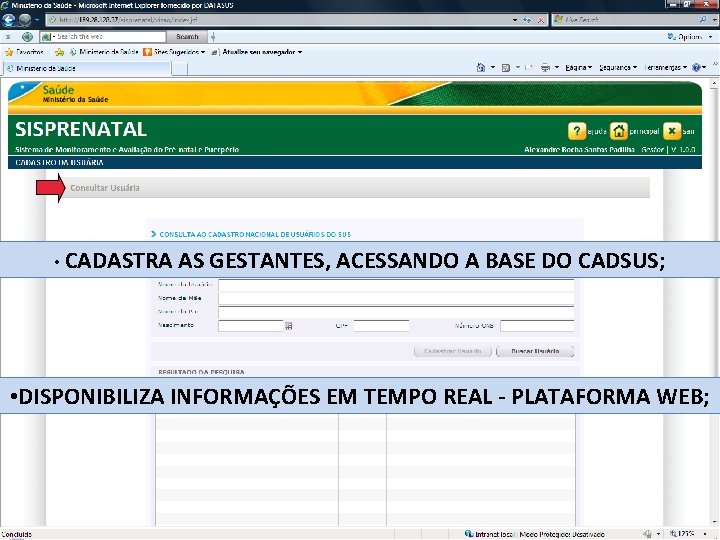Screen dimensions: 720x540
Task: Click the add to favorites bar star icon
Action: (59, 52)
